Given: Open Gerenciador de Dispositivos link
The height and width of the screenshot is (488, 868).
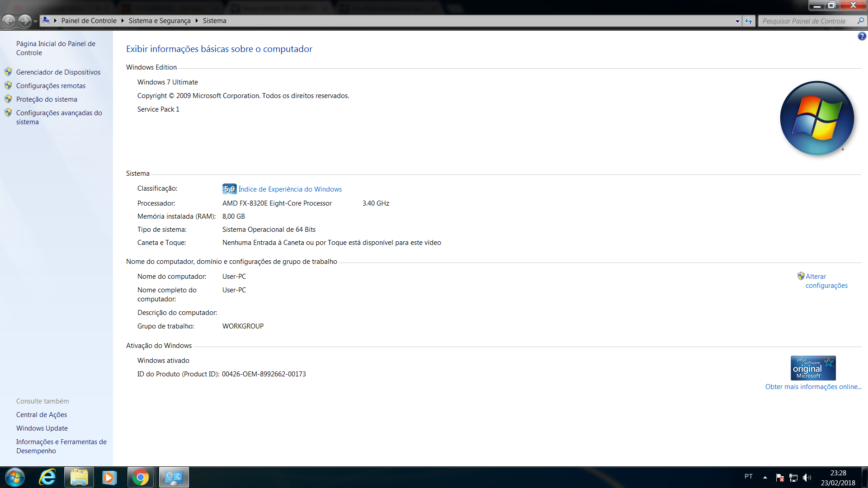Looking at the screenshot, I should pos(58,72).
